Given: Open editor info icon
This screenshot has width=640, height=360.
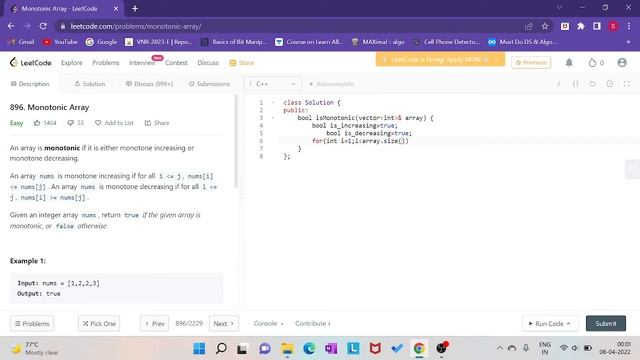Looking at the screenshot, I should coord(558,84).
